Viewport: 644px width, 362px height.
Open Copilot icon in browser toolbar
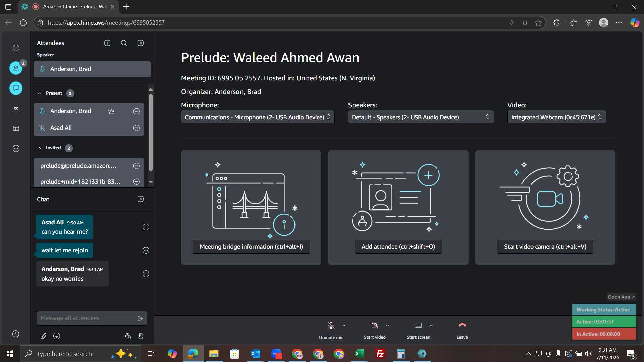pos(635,23)
